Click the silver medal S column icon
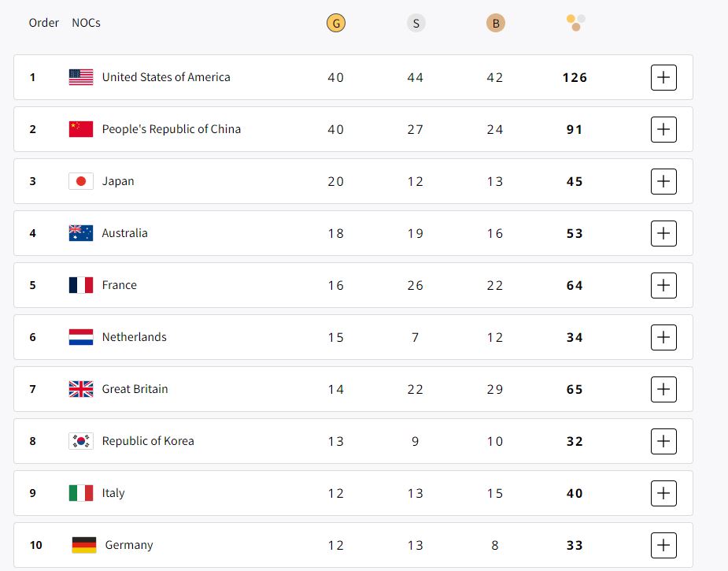 tap(416, 23)
